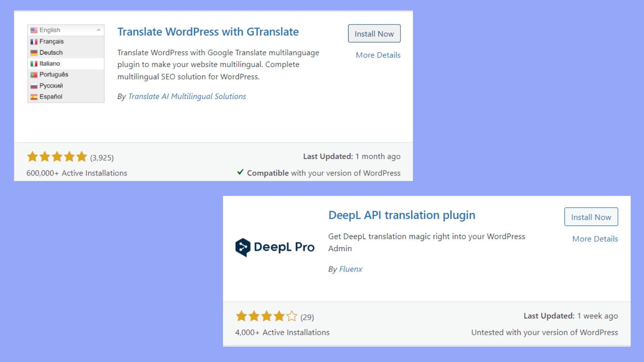Image resolution: width=644 pixels, height=362 pixels.
Task: View More Details of DeepL plugin
Action: [595, 239]
